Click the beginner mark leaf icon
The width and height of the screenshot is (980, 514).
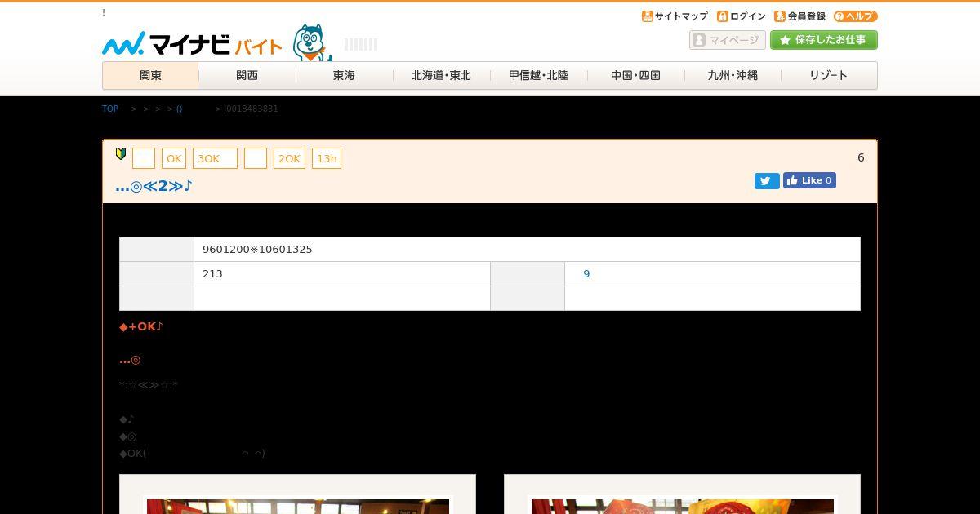tap(121, 153)
